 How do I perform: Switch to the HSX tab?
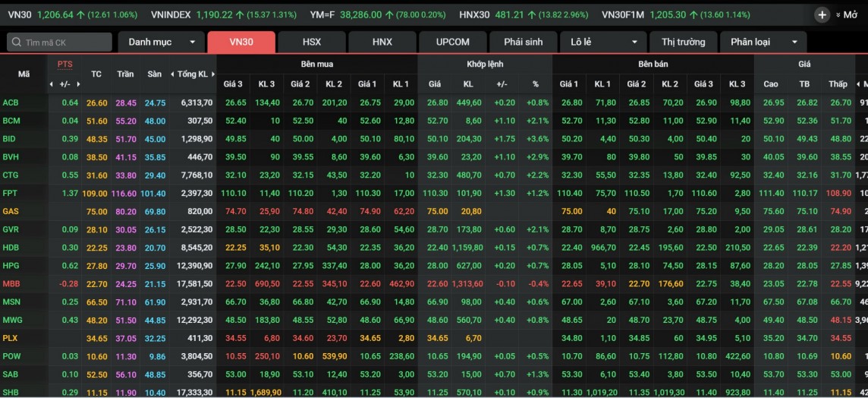pos(311,43)
